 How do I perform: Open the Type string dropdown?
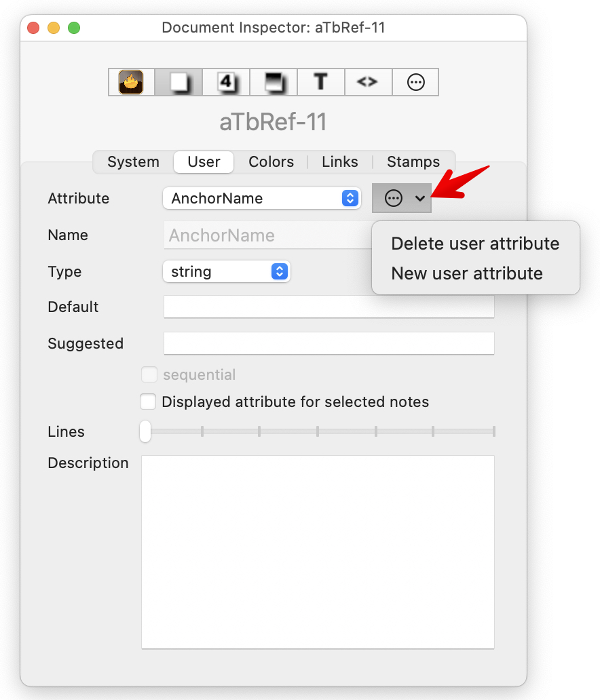226,271
